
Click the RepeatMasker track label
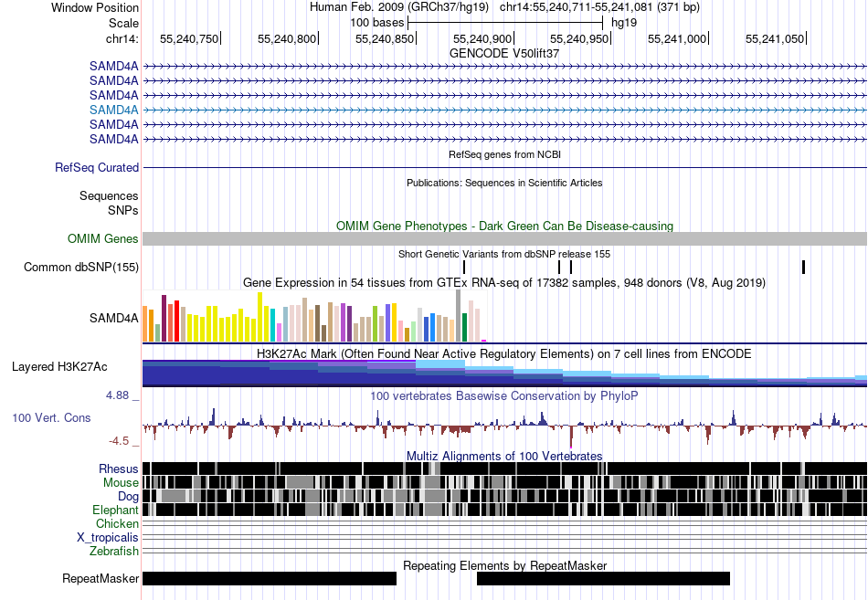(x=101, y=578)
